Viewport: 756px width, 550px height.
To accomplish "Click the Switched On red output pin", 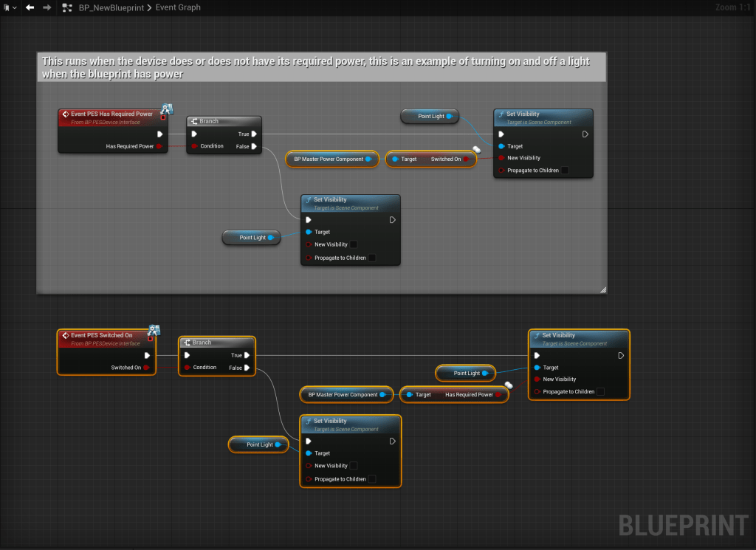I will [x=467, y=159].
